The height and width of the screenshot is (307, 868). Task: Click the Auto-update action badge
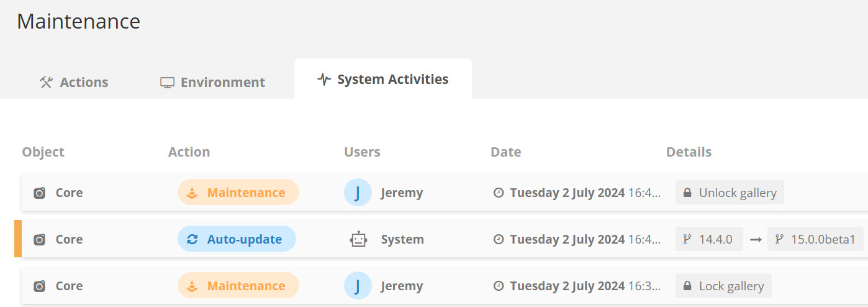tap(237, 239)
